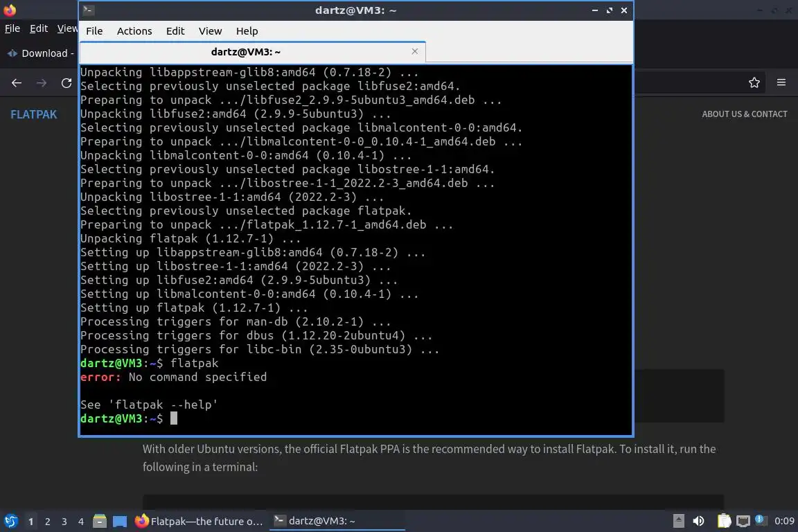Maximize the terminal window
Image resolution: width=798 pixels, height=532 pixels.
(609, 10)
